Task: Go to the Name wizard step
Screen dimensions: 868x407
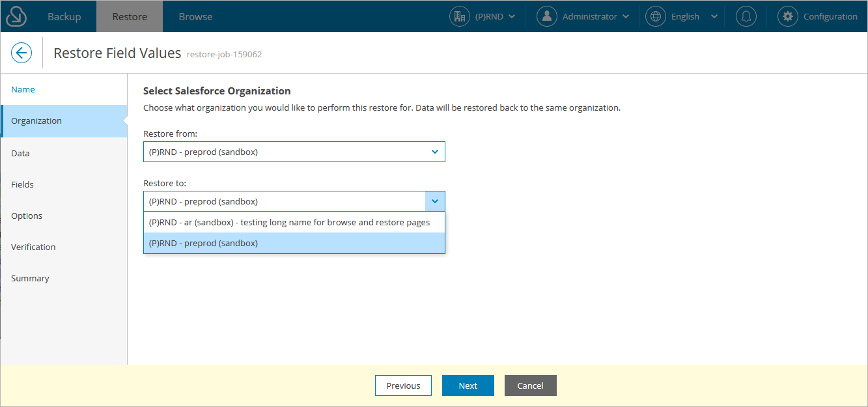Action: 64,89
